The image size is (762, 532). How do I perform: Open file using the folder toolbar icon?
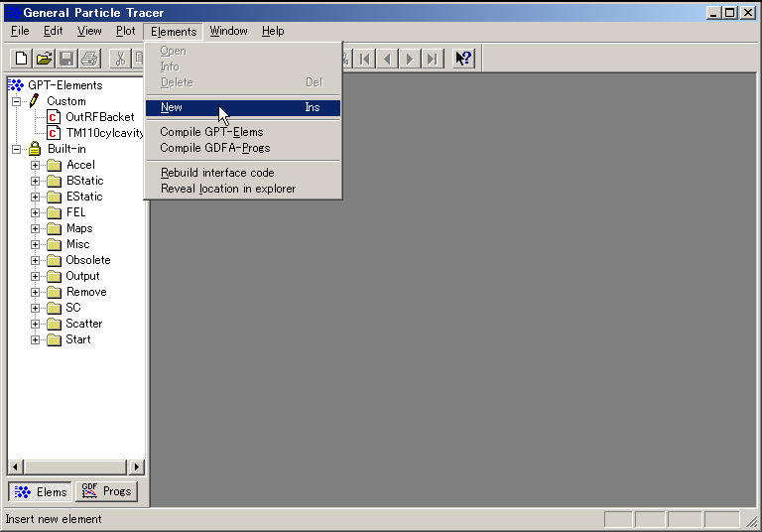44,59
